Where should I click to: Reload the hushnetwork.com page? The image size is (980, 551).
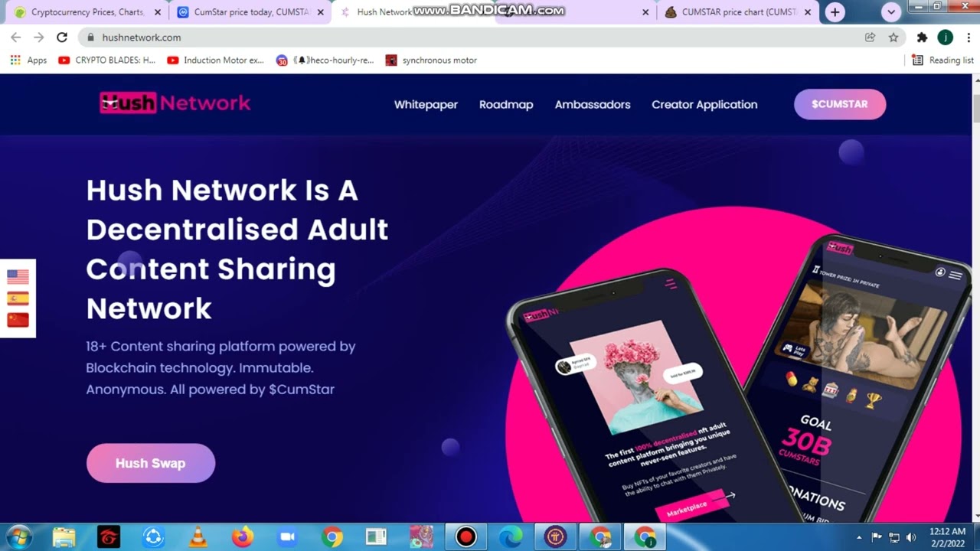coord(62,37)
